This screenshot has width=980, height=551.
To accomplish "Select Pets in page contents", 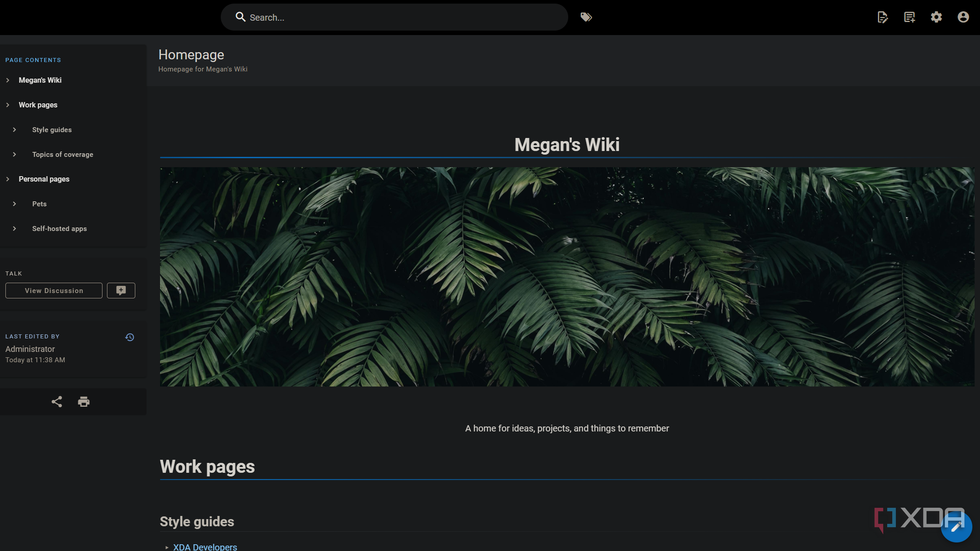I will click(x=40, y=204).
